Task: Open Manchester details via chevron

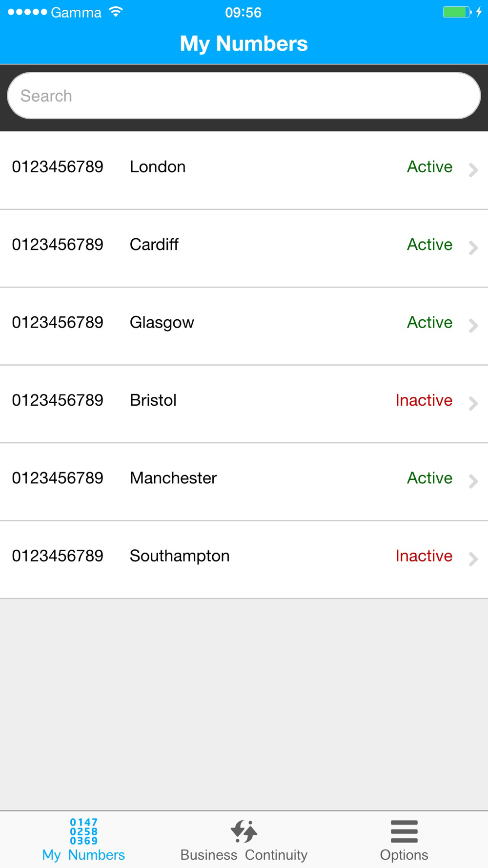Action: tap(473, 481)
